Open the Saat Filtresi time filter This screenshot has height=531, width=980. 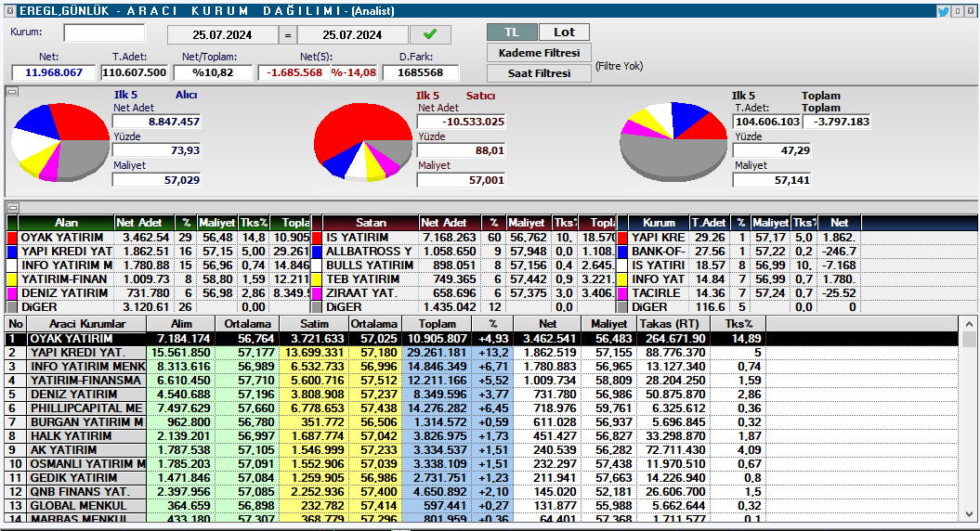point(539,73)
